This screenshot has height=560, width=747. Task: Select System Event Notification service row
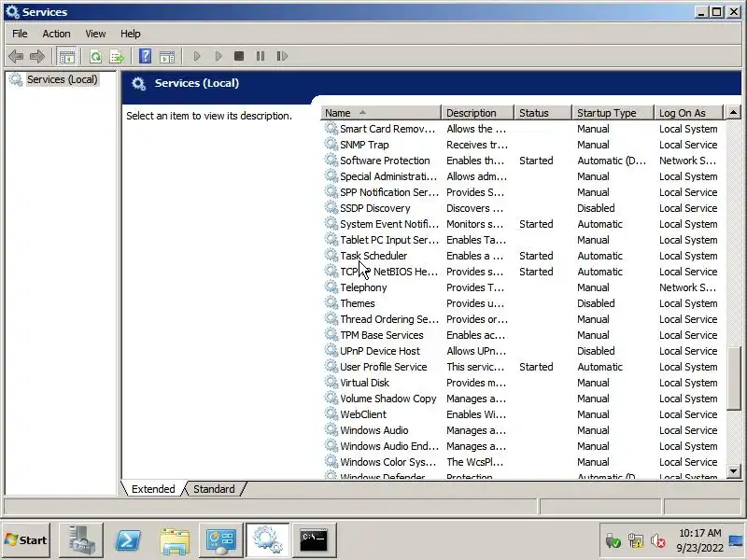click(x=521, y=224)
